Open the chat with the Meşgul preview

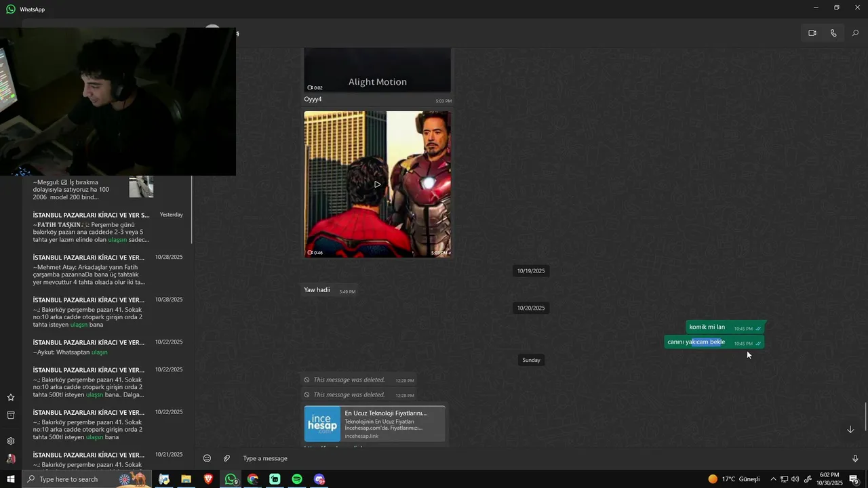(x=107, y=190)
